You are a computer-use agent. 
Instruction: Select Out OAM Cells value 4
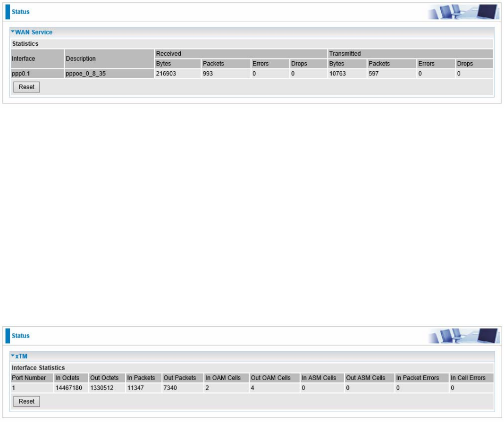pos(275,388)
